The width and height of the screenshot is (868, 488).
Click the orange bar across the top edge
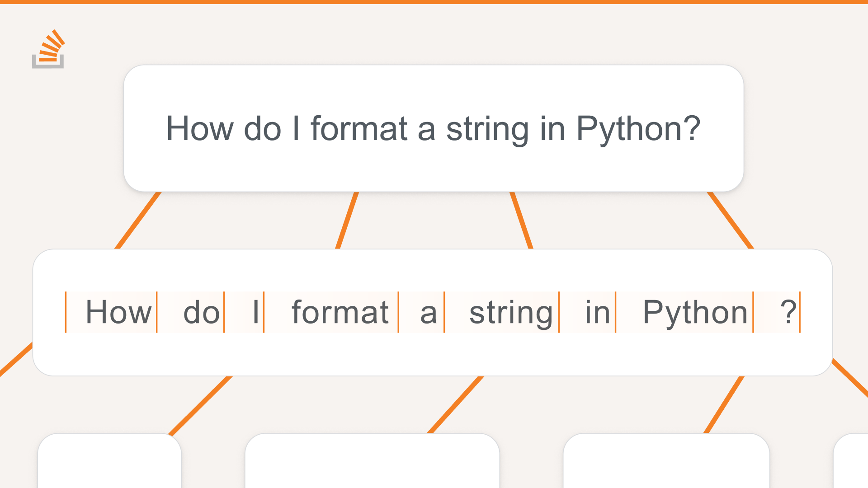[x=434, y=2]
